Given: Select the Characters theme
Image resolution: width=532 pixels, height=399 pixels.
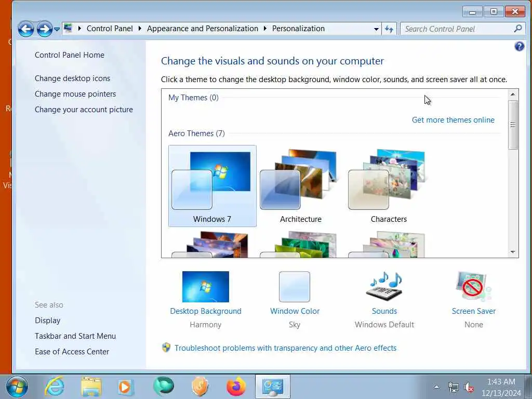Looking at the screenshot, I should click(389, 186).
